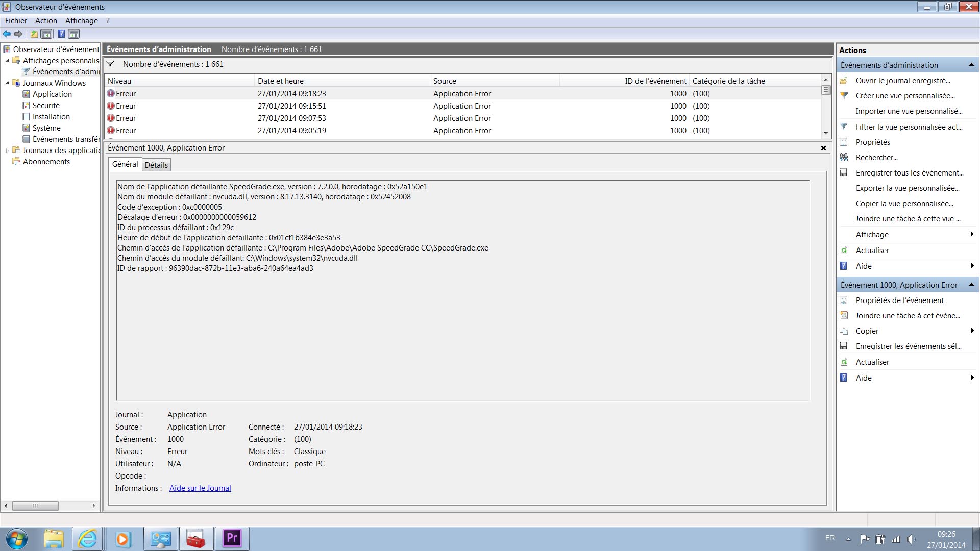Collapse the Journaux Windows tree node
Screen dimensions: 980x551
point(7,83)
